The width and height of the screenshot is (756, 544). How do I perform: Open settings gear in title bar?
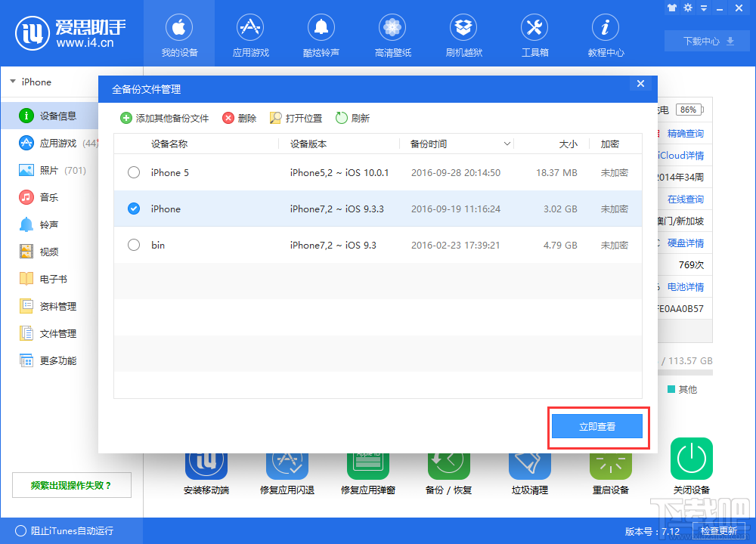(688, 8)
